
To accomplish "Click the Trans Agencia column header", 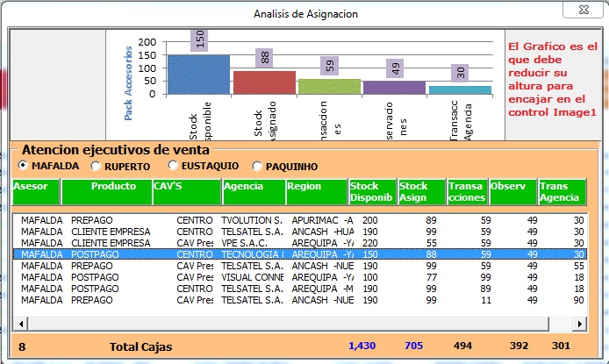I will (x=562, y=192).
